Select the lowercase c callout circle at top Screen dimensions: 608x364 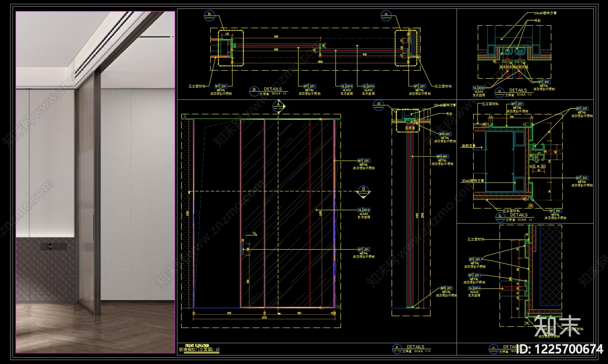[x=386, y=16]
